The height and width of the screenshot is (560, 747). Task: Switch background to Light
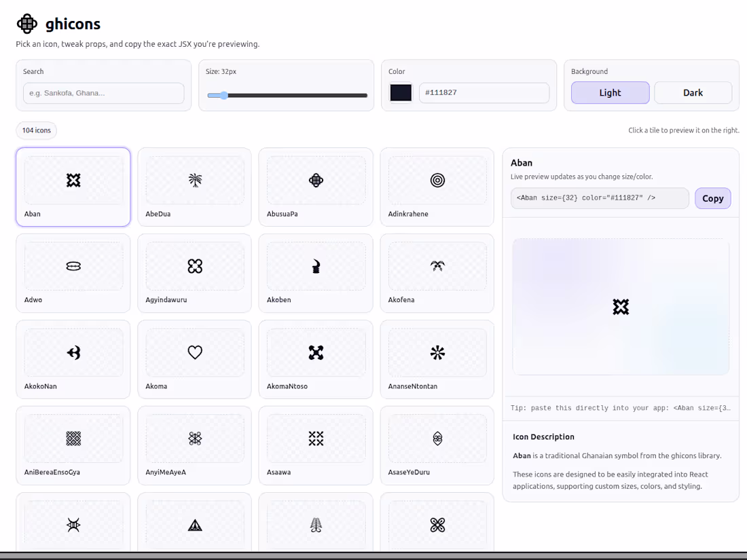(x=610, y=92)
